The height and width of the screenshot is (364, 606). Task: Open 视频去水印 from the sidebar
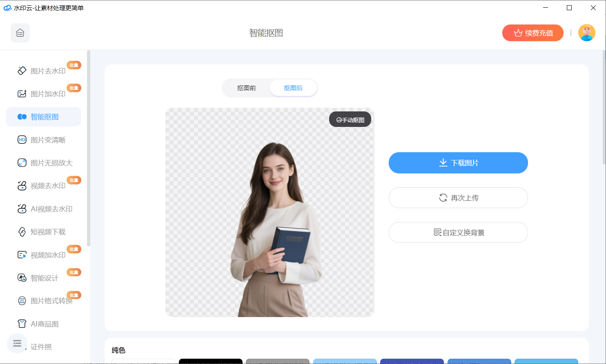pyautogui.click(x=48, y=186)
